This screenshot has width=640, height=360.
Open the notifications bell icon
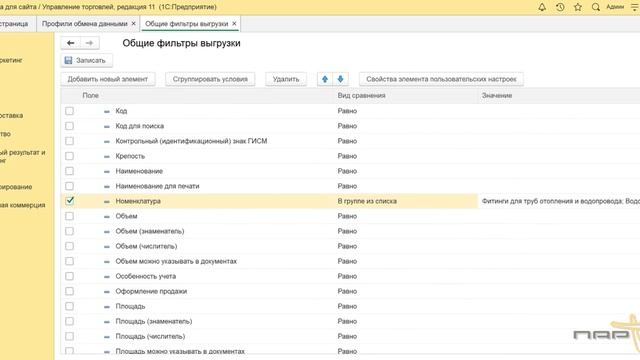point(542,7)
